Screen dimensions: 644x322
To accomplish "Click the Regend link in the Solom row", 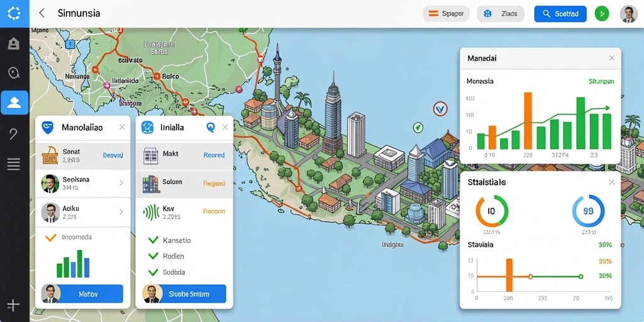I will pyautogui.click(x=214, y=184).
